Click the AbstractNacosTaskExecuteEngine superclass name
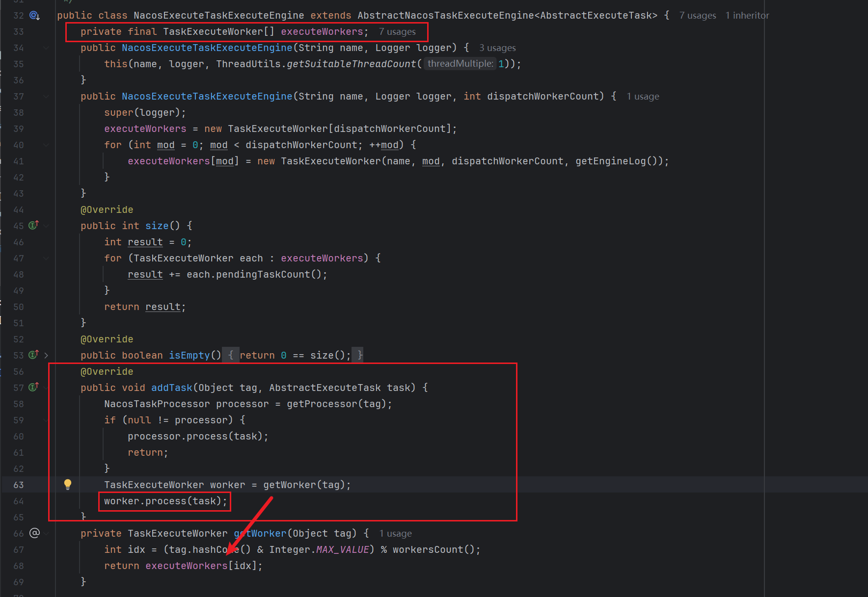The image size is (868, 597). click(x=445, y=16)
